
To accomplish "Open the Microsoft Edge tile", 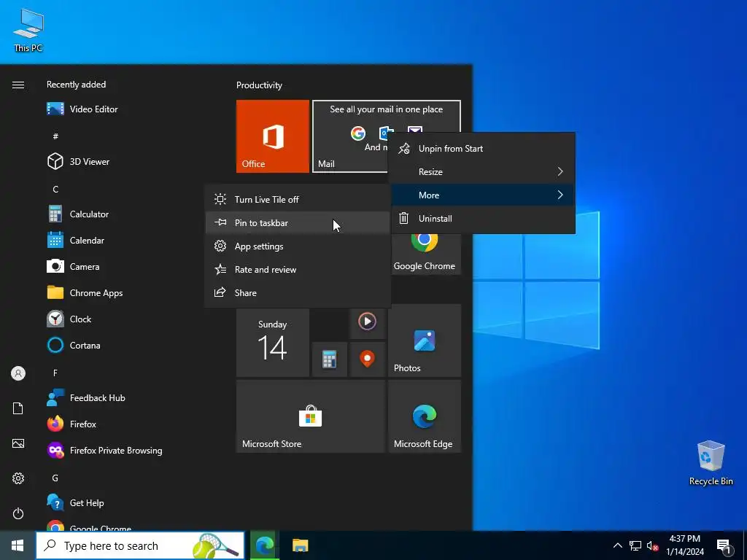I will 425,416.
